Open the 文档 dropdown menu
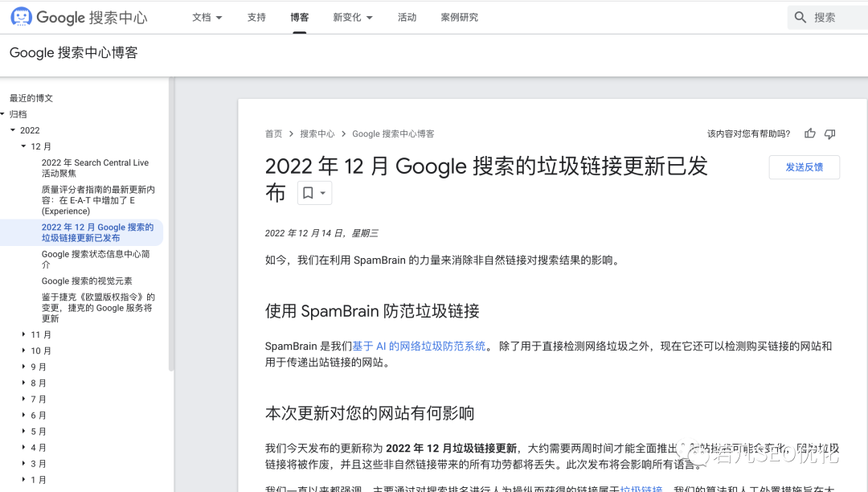The image size is (868, 492). 207,17
